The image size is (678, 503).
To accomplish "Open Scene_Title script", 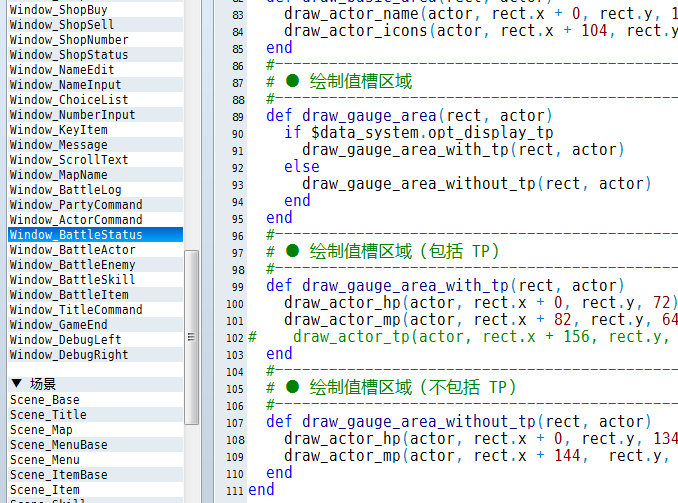I will (x=95, y=414).
